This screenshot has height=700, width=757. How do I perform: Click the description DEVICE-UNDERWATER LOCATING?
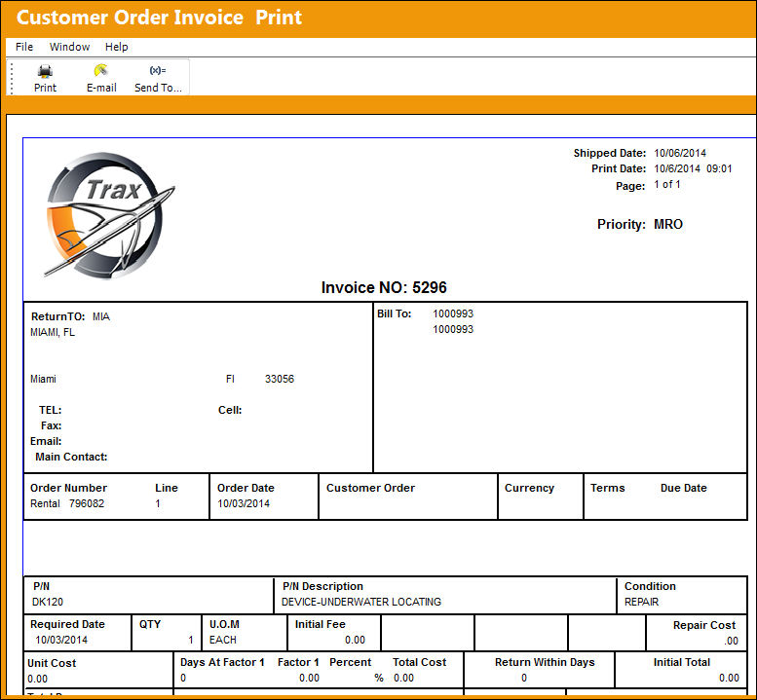[x=361, y=602]
